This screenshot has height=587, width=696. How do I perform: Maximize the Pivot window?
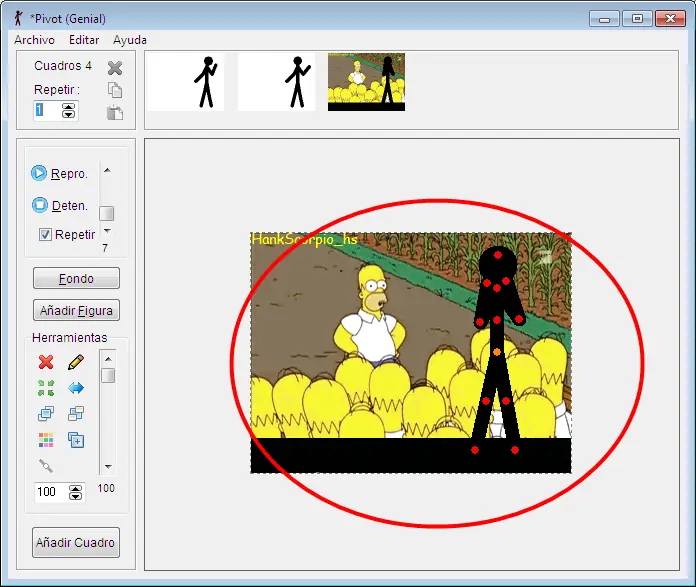click(x=637, y=19)
